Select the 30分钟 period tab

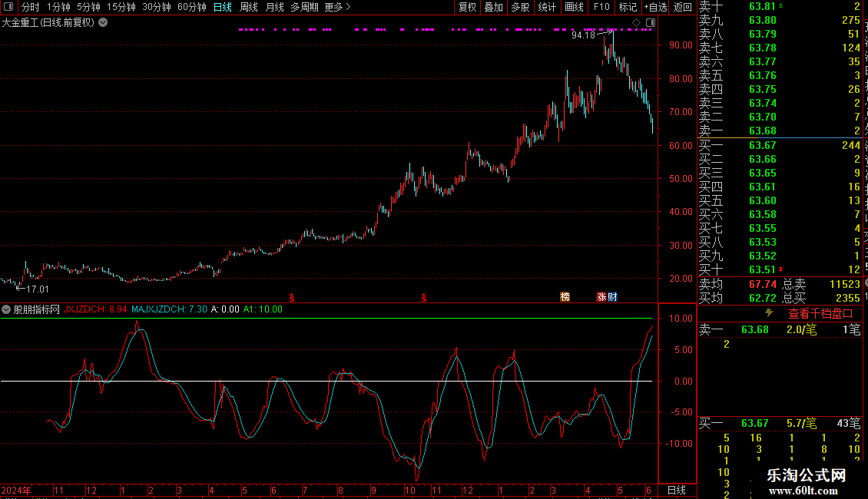click(x=157, y=7)
